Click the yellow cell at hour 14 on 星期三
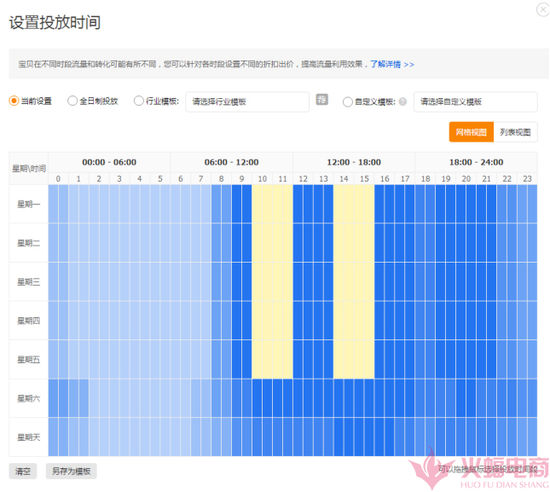 (x=344, y=282)
